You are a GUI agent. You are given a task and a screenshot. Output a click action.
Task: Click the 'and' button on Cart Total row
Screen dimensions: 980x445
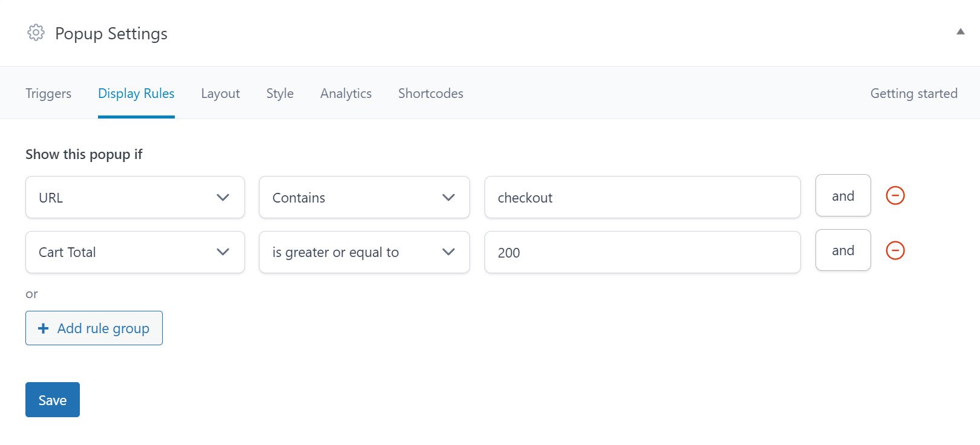(x=843, y=250)
